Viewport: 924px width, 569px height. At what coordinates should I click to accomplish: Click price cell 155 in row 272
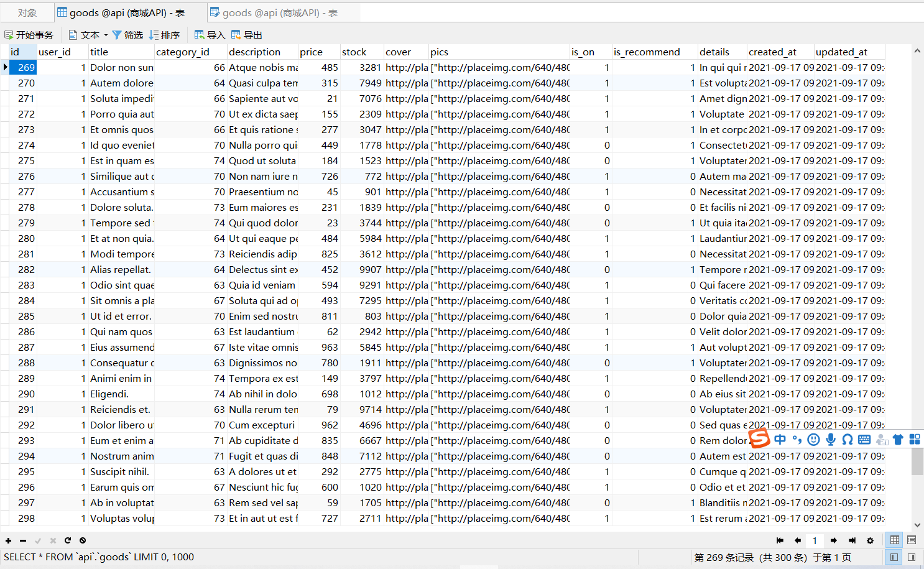pyautogui.click(x=319, y=114)
